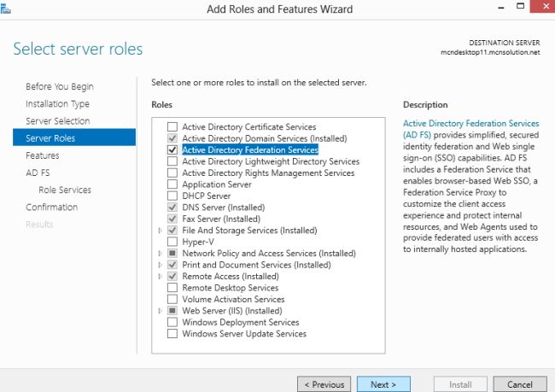Enable the DHCP Server role checkbox
The width and height of the screenshot is (555, 392).
pyautogui.click(x=172, y=196)
